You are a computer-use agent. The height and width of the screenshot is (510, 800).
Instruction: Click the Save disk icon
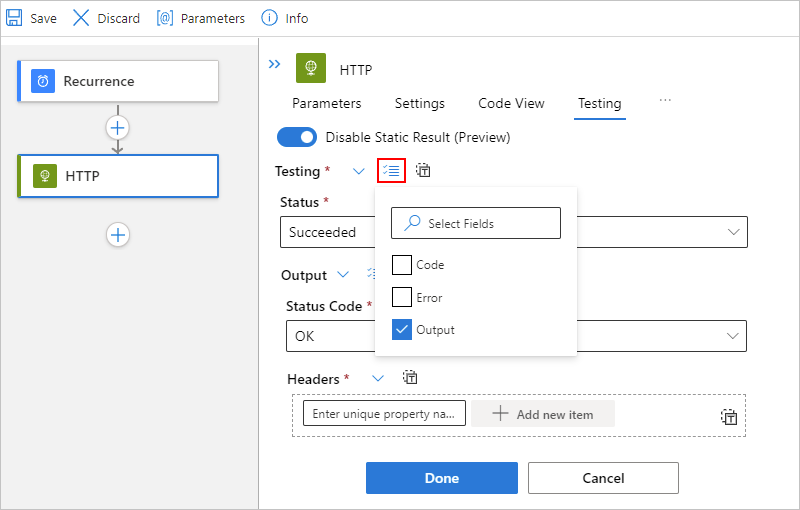[14, 18]
